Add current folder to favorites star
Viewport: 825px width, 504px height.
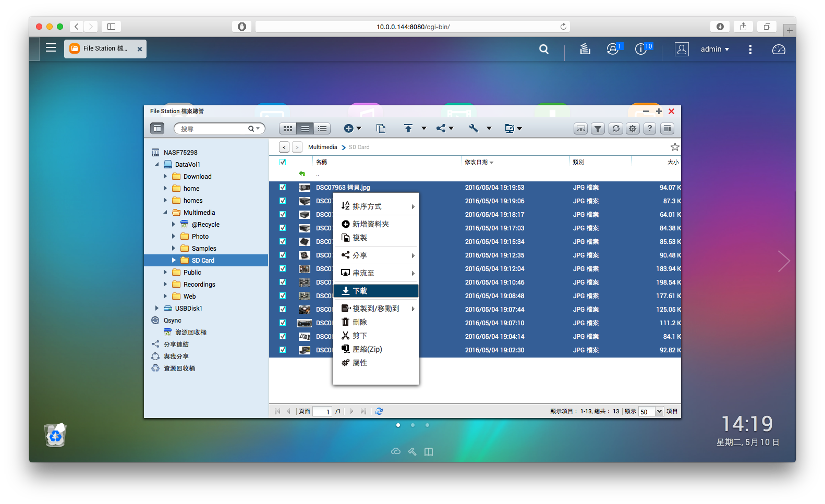click(675, 147)
